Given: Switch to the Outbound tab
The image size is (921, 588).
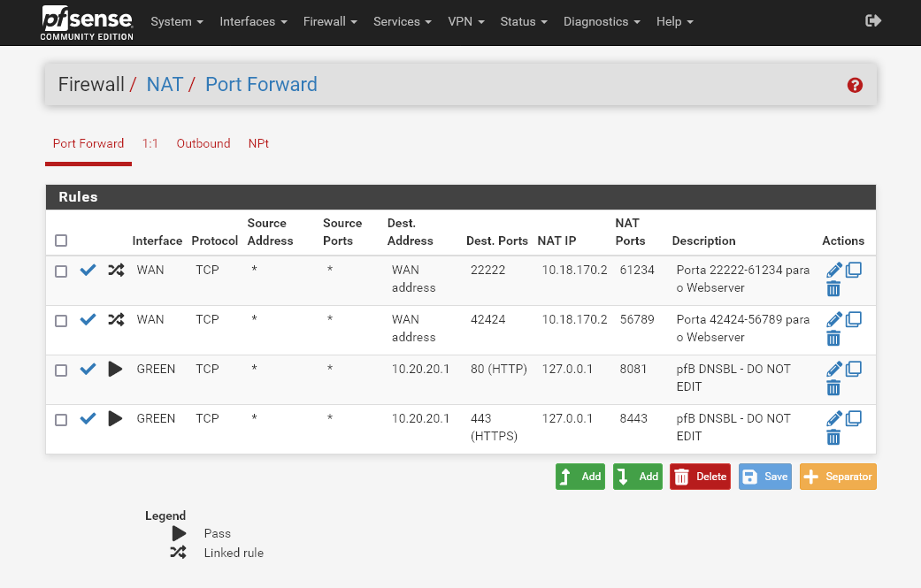Looking at the screenshot, I should pos(203,143).
